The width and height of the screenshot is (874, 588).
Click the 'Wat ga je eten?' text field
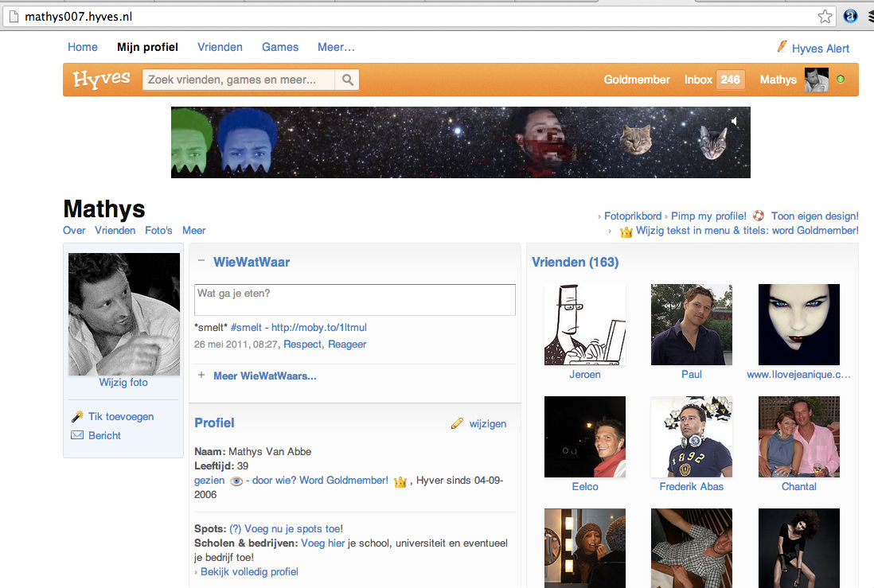click(355, 300)
